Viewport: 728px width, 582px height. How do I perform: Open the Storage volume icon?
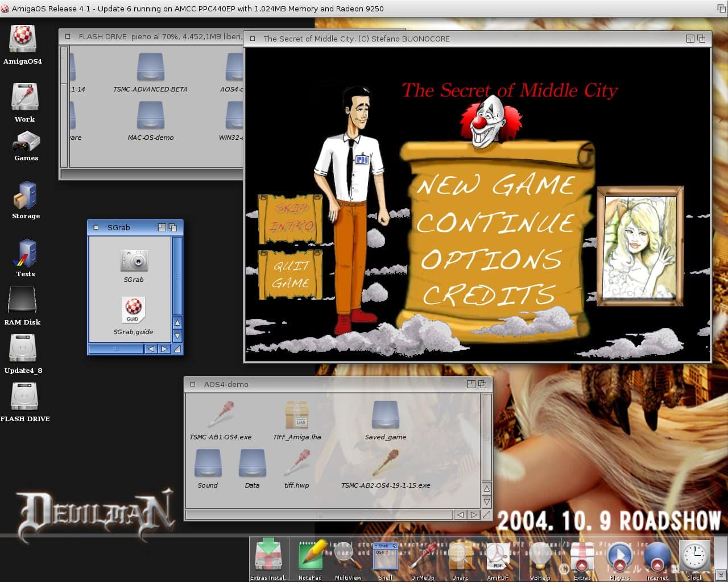(26, 196)
